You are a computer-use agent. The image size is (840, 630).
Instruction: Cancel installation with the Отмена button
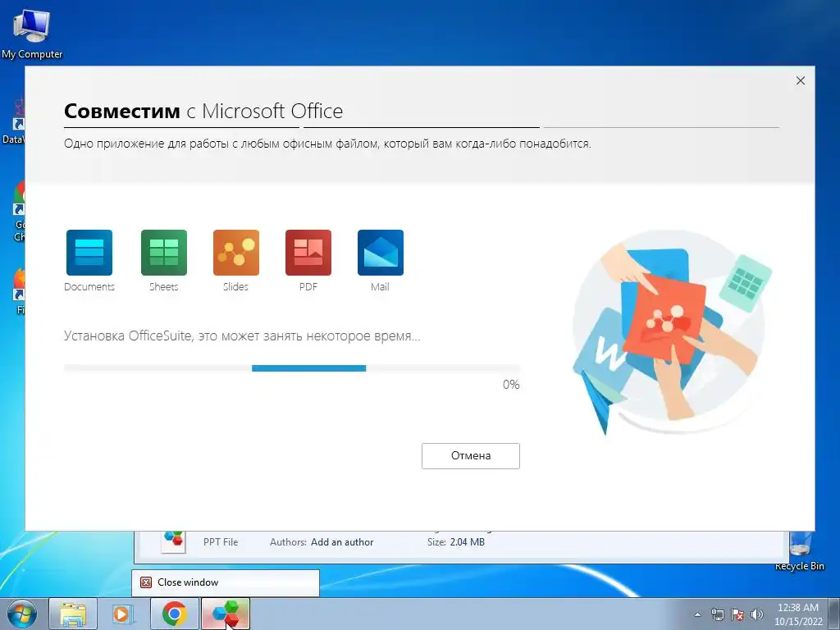pos(470,456)
